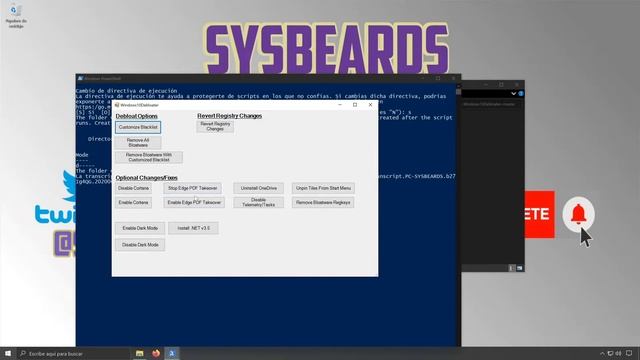
Task: Maximize the Windows10Debloater window
Action: [355, 105]
